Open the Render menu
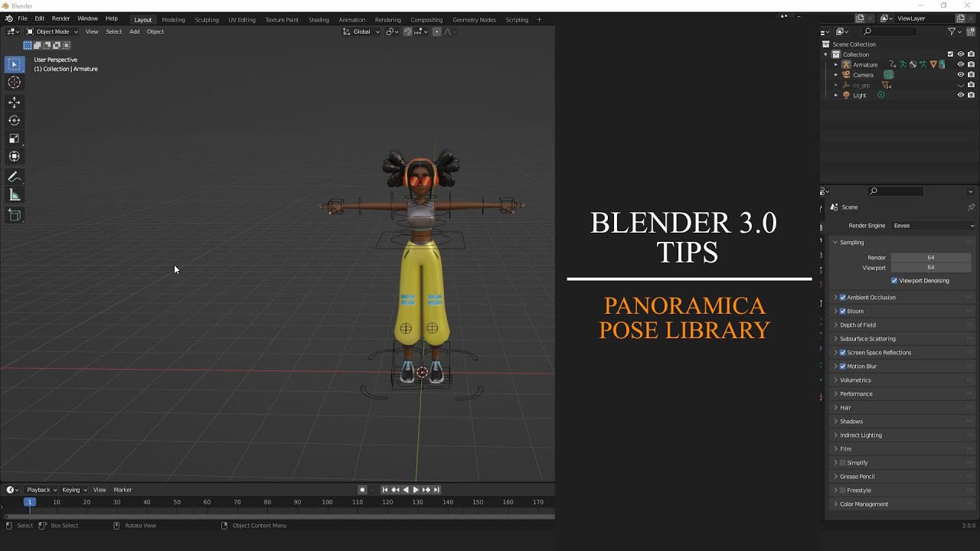This screenshot has width=980, height=551. click(61, 18)
